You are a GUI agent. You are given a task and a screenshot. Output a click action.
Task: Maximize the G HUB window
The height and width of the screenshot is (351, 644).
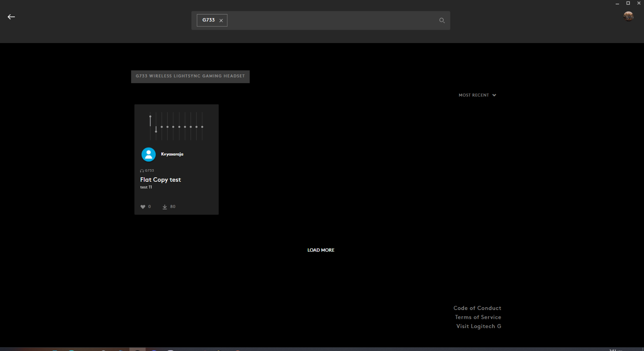point(628,3)
